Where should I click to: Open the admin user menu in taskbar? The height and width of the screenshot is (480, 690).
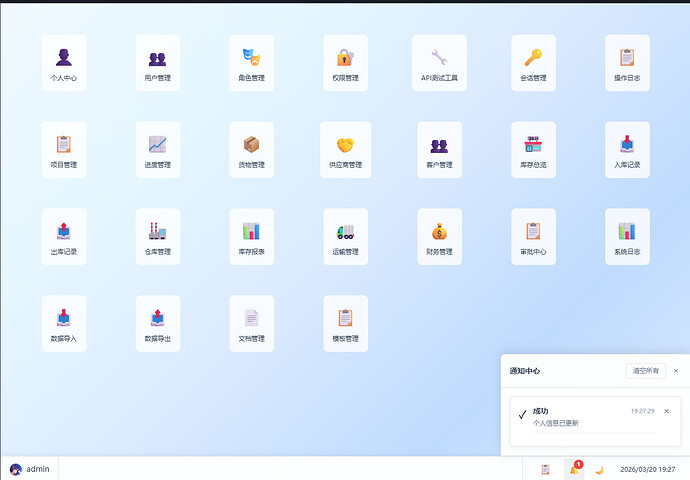pyautogui.click(x=30, y=469)
